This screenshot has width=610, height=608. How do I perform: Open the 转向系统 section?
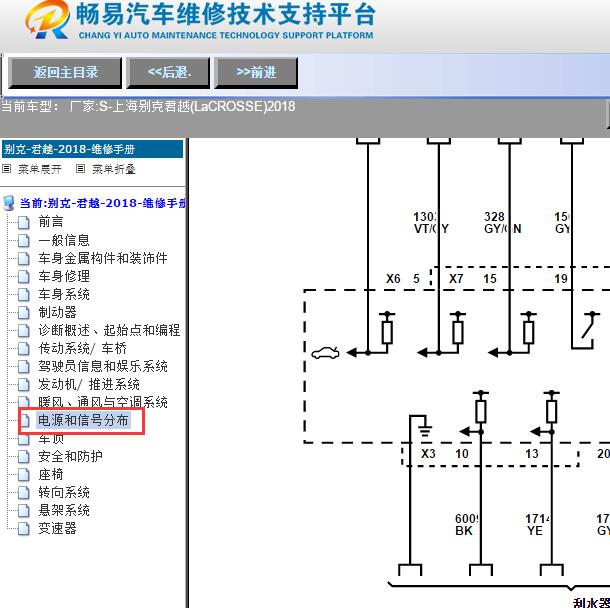(64, 492)
